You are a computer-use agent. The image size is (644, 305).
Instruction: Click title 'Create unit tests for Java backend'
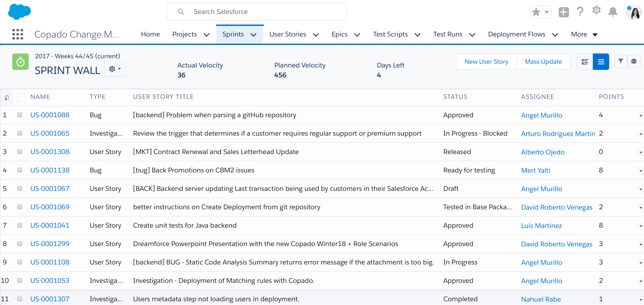[185, 225]
